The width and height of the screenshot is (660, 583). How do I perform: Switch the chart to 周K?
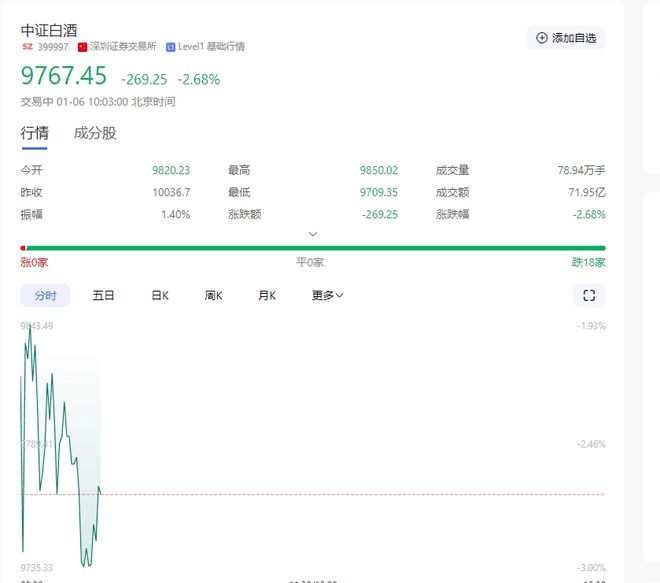pos(213,295)
